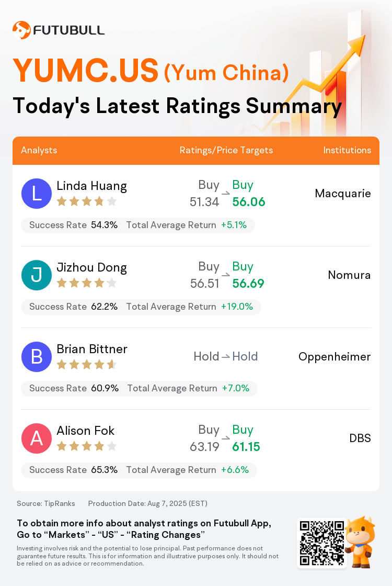Click the YUMC.US ticker title
Image resolution: width=392 pixels, height=586 pixels.
[86, 70]
